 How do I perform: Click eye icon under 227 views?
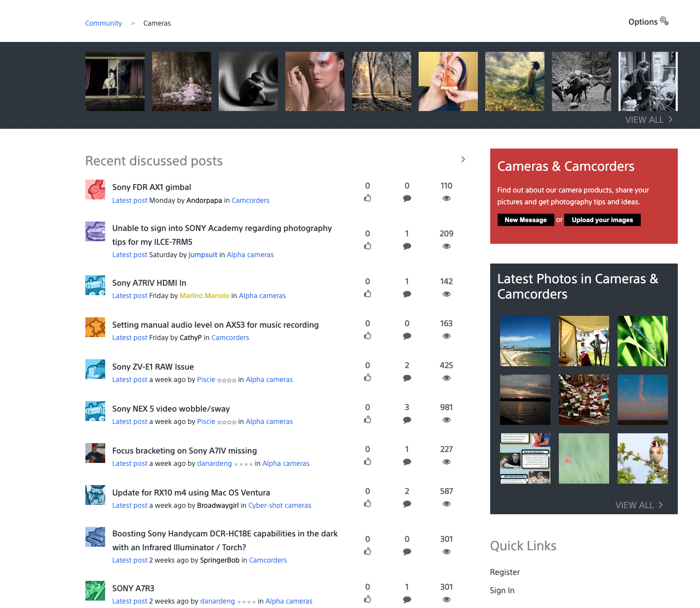[x=447, y=462]
